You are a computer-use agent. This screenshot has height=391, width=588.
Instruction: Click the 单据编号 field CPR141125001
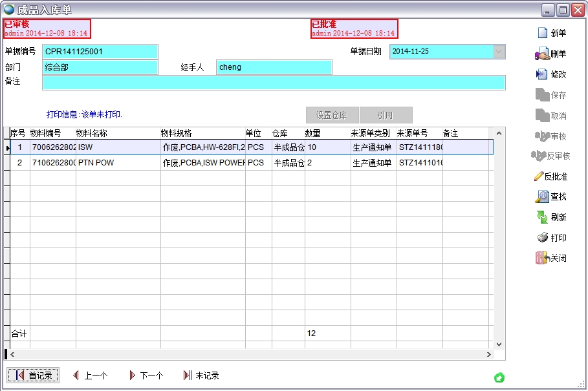(x=100, y=52)
